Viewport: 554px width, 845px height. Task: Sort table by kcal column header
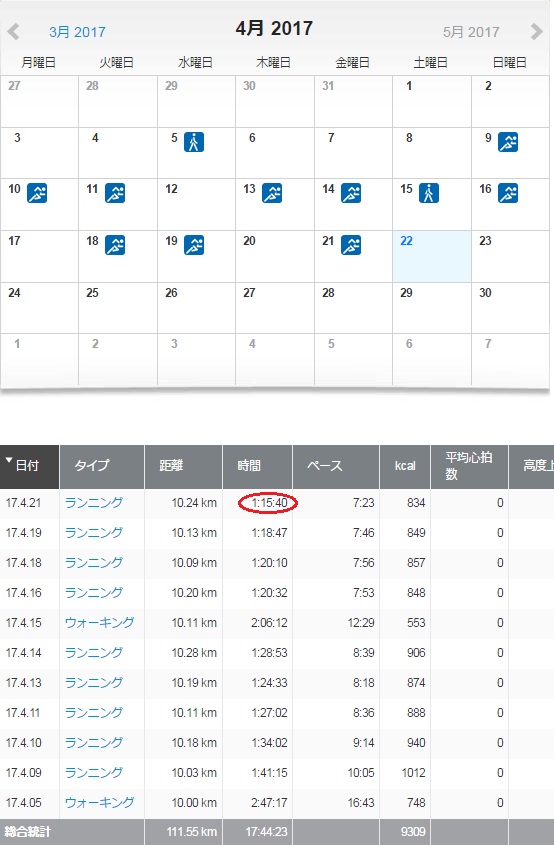[405, 467]
